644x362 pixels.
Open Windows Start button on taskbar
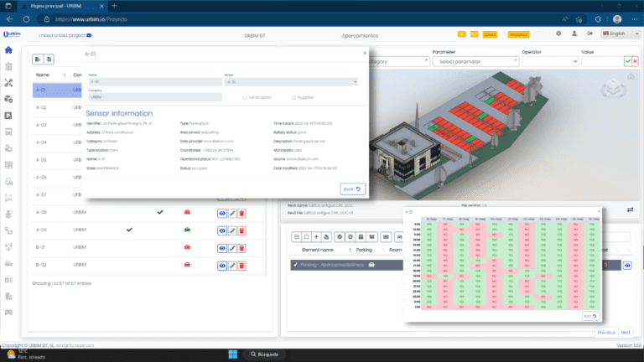(x=233, y=354)
